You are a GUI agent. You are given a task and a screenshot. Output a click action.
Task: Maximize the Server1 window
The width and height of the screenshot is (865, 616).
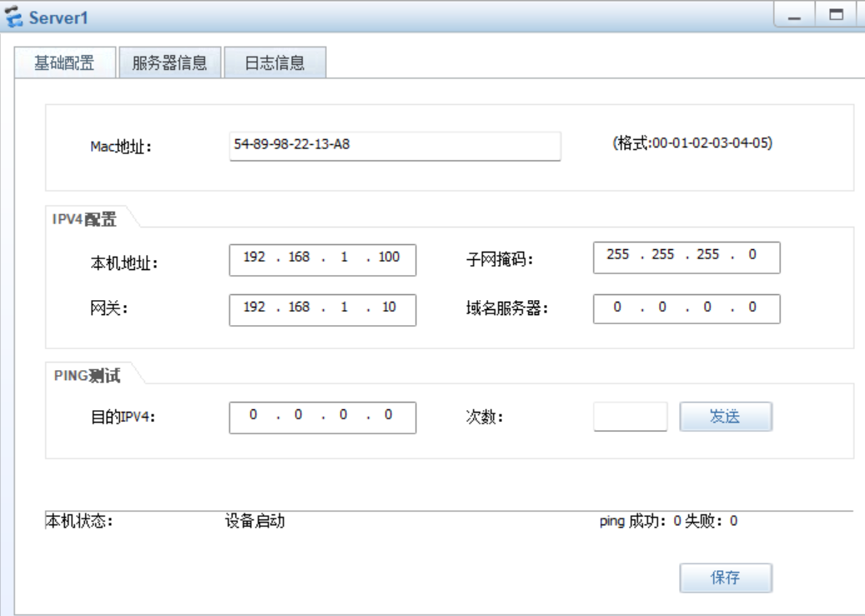tap(837, 15)
